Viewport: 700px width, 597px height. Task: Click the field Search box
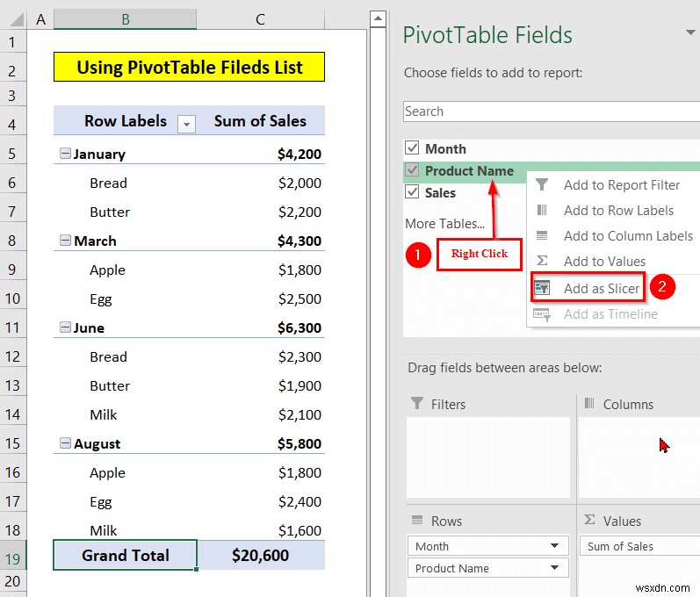[552, 111]
